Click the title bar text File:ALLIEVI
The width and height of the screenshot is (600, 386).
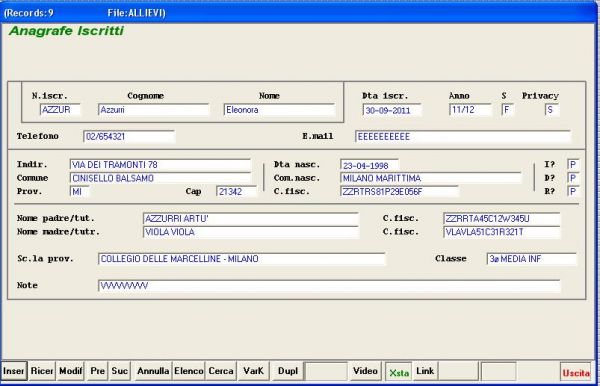coord(136,13)
